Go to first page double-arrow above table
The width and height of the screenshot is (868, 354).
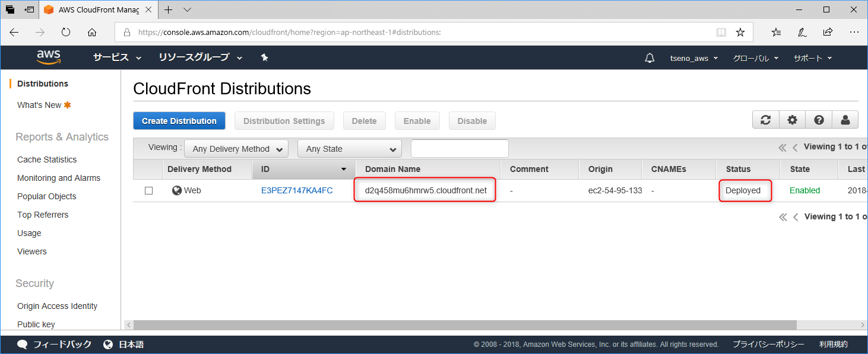(x=783, y=148)
